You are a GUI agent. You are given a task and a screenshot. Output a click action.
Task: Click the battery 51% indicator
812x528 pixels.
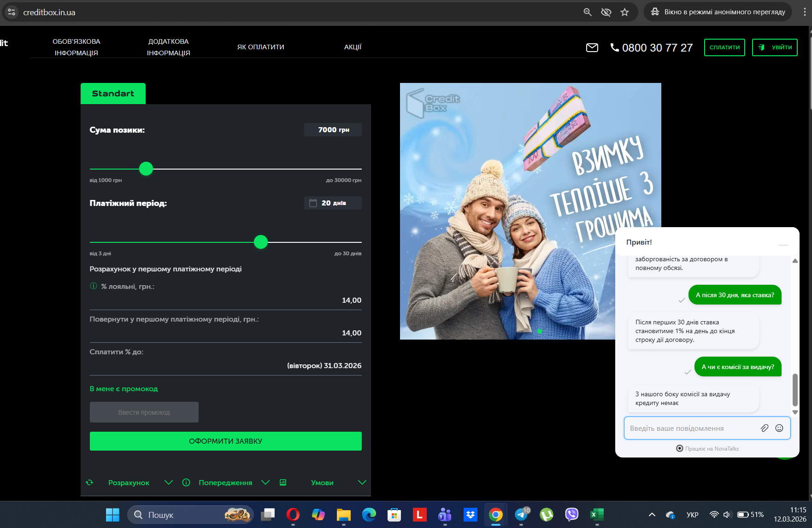coord(750,515)
